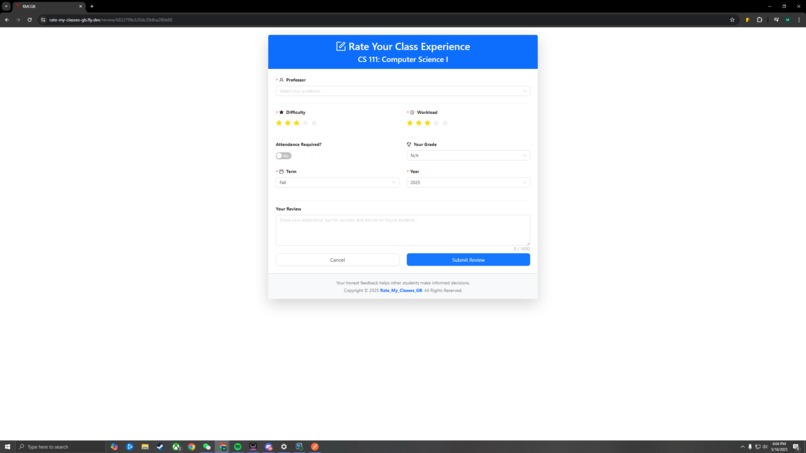Open the Year dropdown showing 2025

click(468, 183)
